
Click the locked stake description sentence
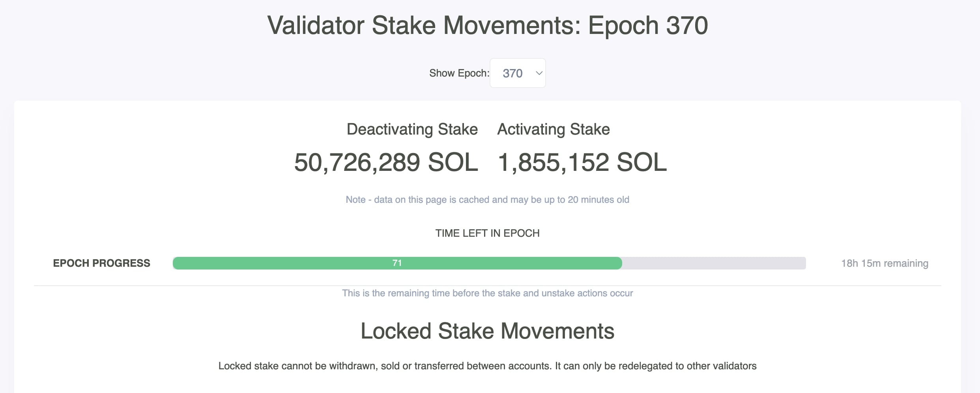487,366
